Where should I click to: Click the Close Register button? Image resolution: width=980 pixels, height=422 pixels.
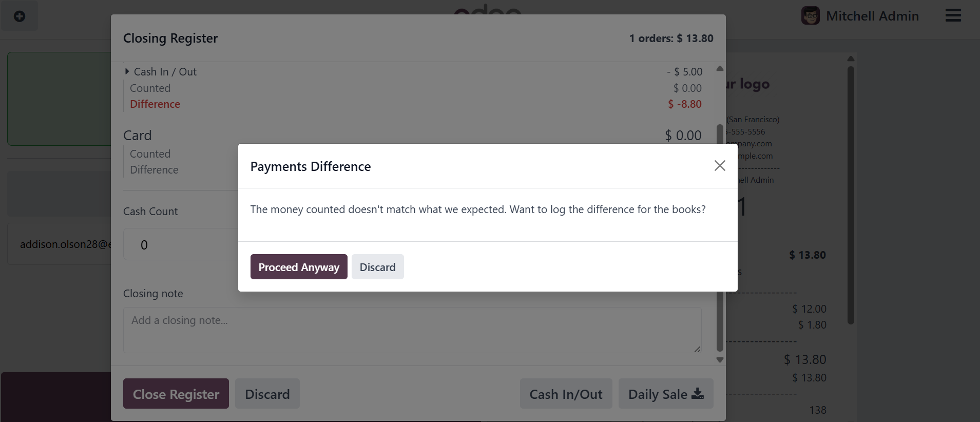pos(176,394)
